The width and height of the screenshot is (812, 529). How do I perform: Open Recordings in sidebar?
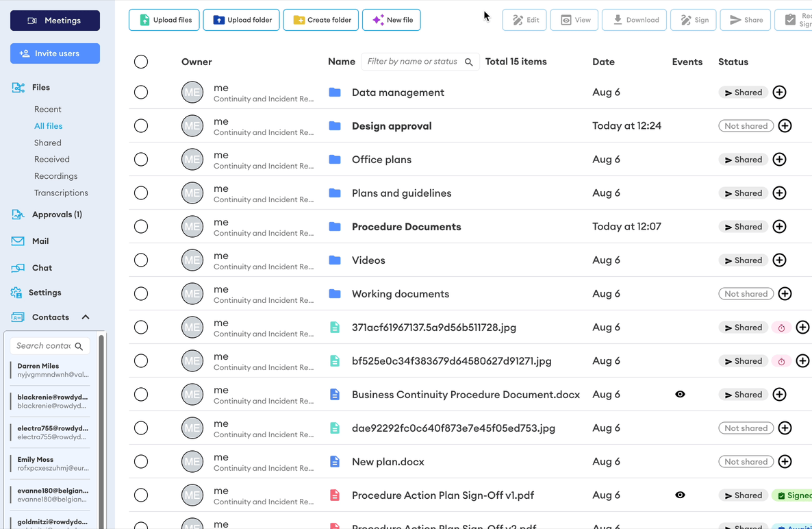pyautogui.click(x=56, y=176)
